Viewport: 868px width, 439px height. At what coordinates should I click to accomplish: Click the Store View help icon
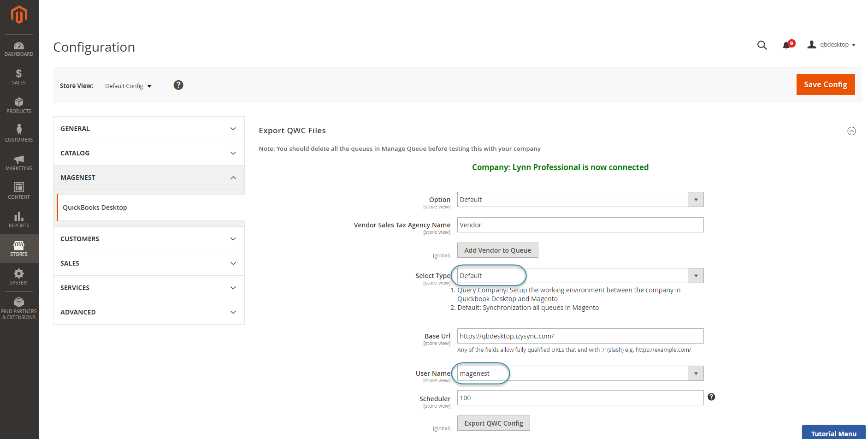coord(178,85)
